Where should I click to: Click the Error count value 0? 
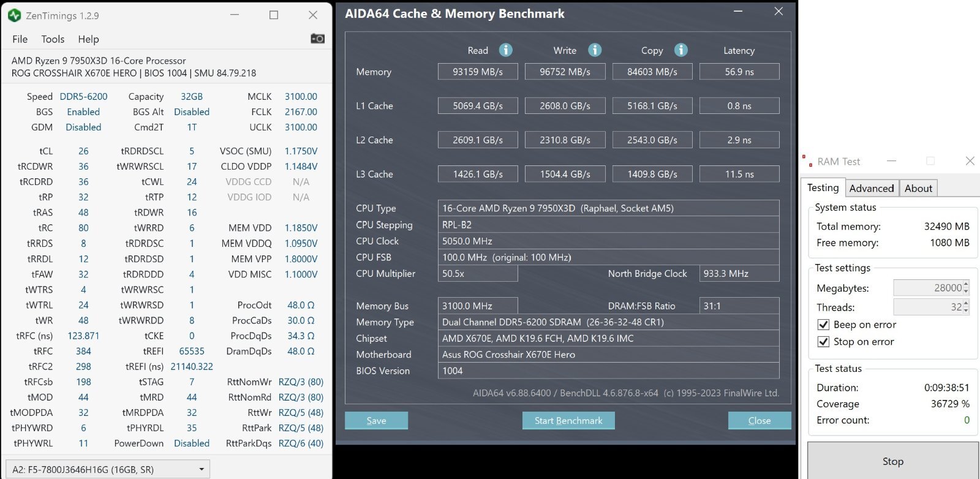[x=967, y=420]
